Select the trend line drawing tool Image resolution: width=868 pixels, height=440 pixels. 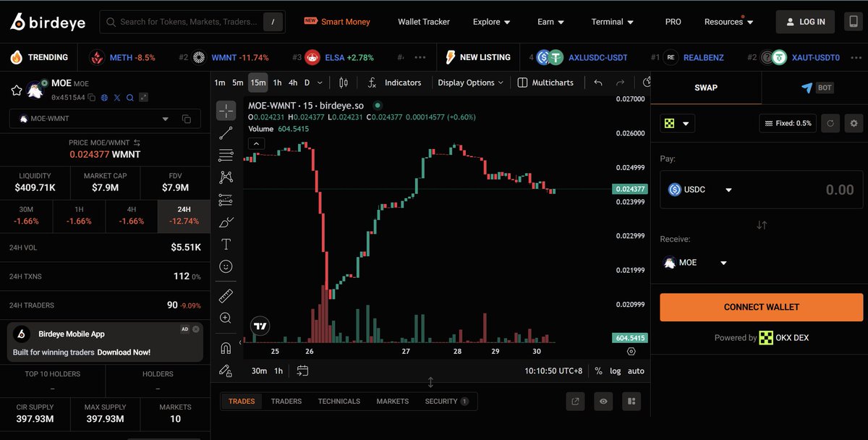tap(226, 132)
